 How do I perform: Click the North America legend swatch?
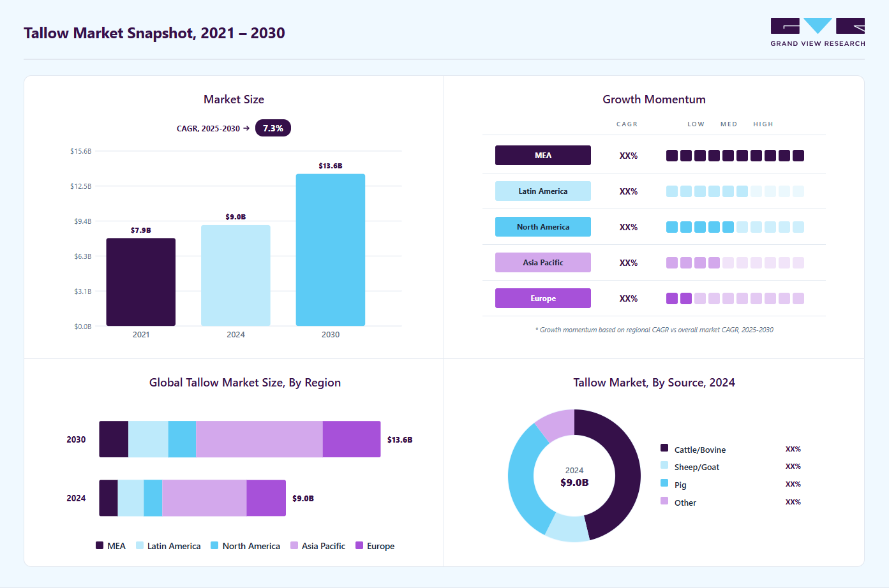tap(214, 545)
